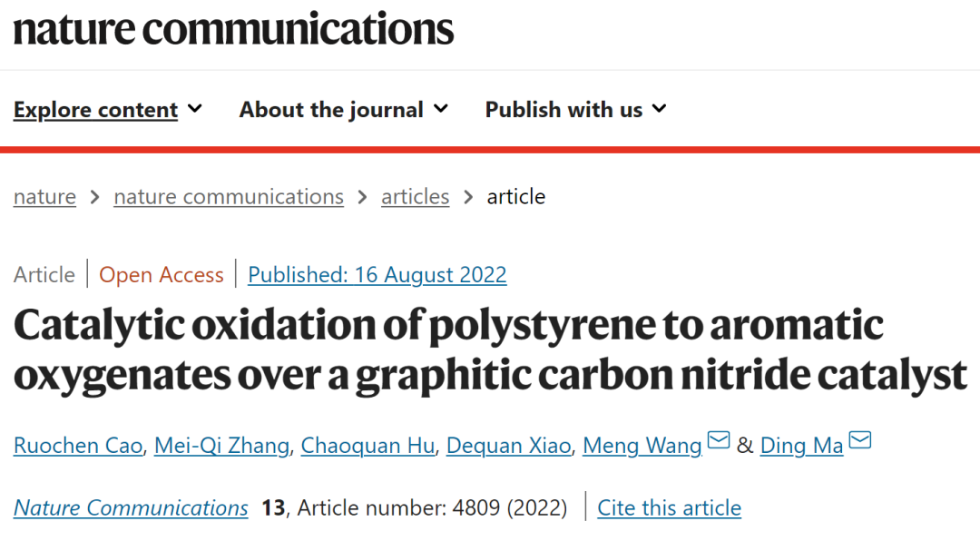Click the Cite this article link
This screenshot has height=541, width=980.
point(670,507)
